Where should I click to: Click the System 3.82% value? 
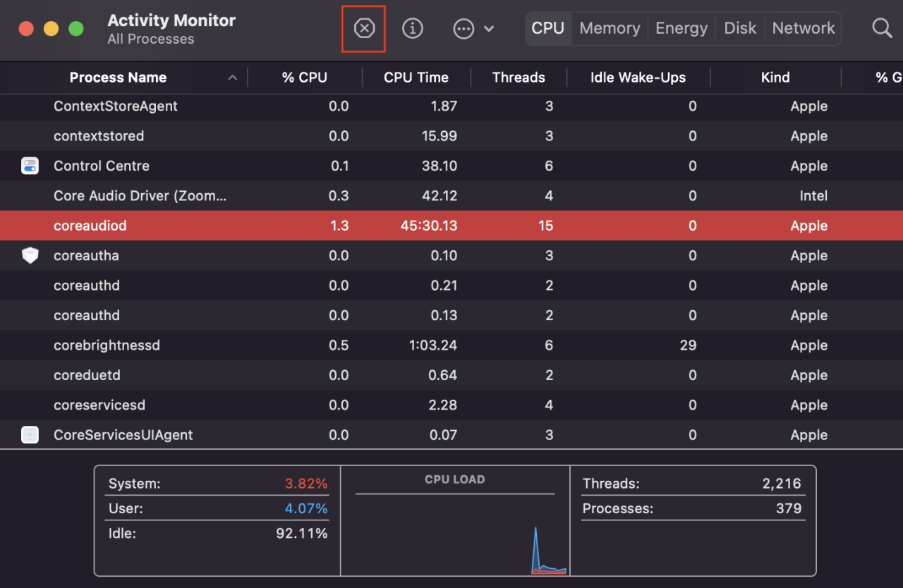(x=306, y=484)
